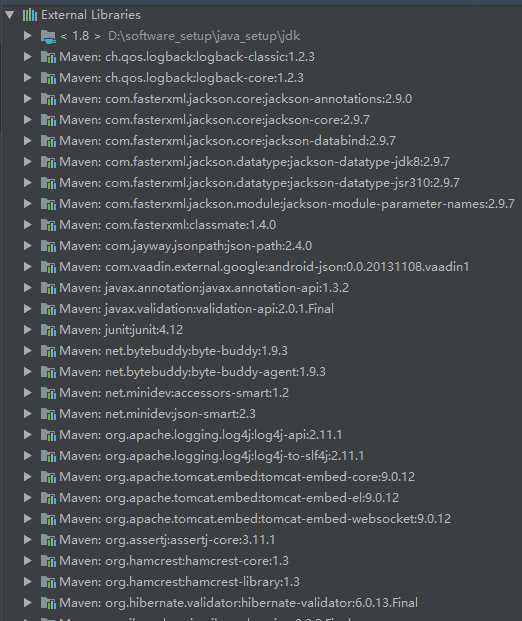This screenshot has width=522, height=621.
Task: Click the jackson-annotations library icon
Action: coord(48,99)
